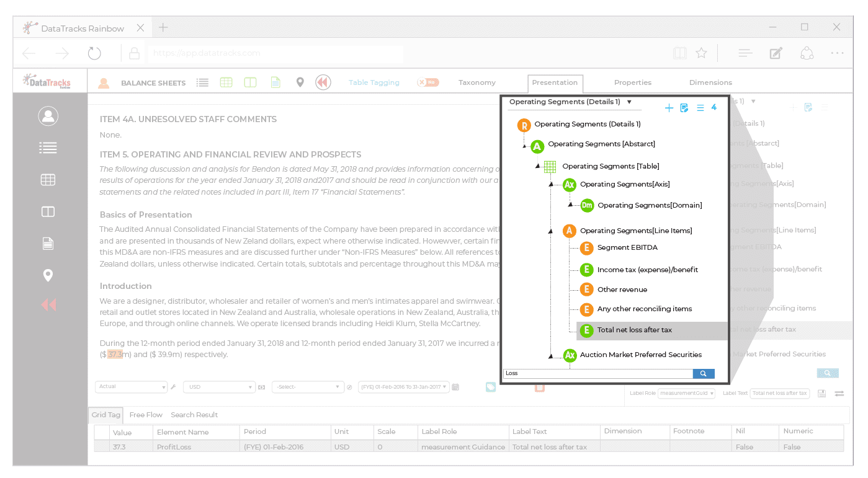Open the Label Role measurementGuid dropdown
This screenshot has height=478, width=868.
pyautogui.click(x=687, y=393)
